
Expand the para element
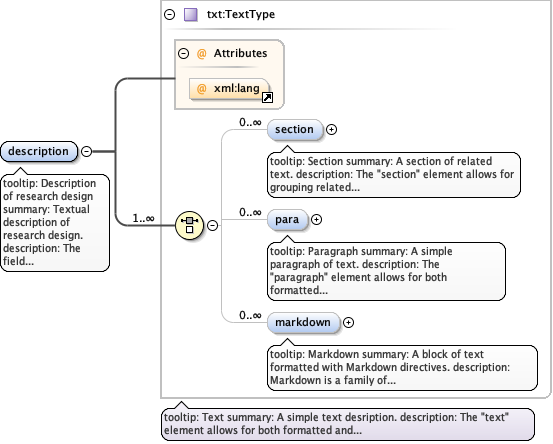click(x=316, y=219)
